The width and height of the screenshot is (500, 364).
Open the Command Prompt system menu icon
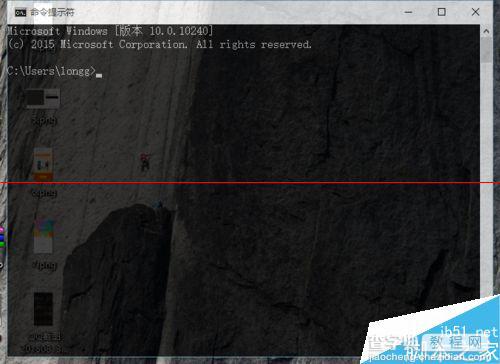[x=20, y=13]
